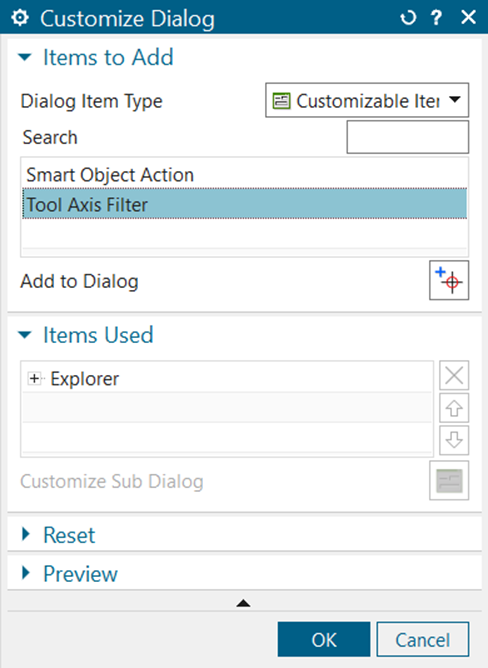Screen dimensions: 488x668
Task: Select Smart Object Action list item
Action: click(244, 175)
